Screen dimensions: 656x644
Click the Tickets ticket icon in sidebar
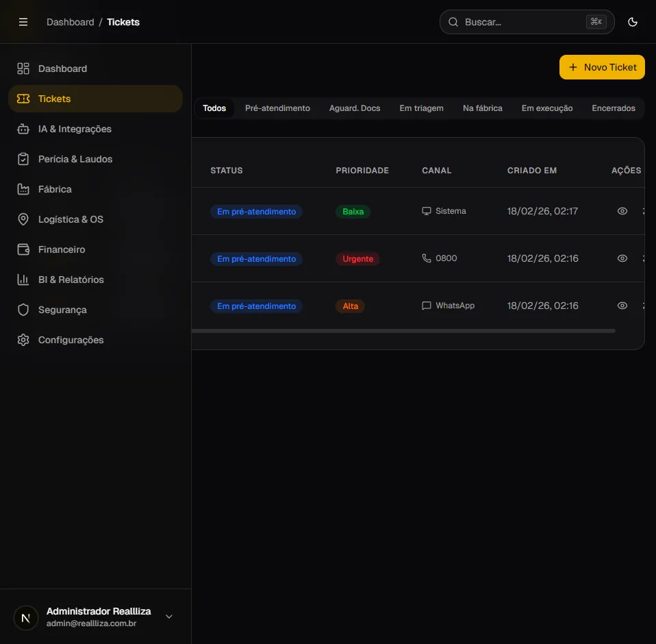[23, 99]
